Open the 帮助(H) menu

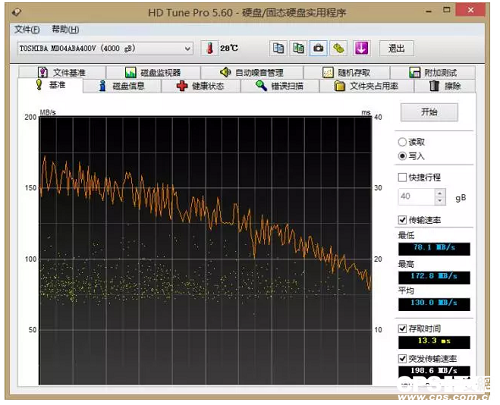[65, 30]
